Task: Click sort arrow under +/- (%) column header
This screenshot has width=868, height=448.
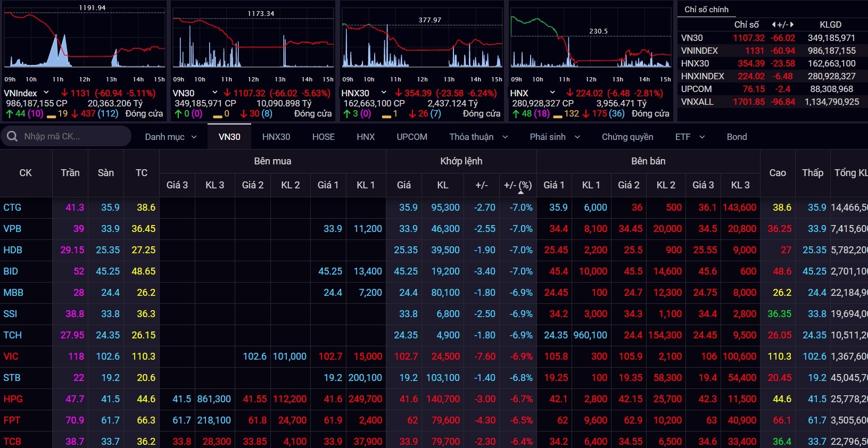Action: pos(520,192)
